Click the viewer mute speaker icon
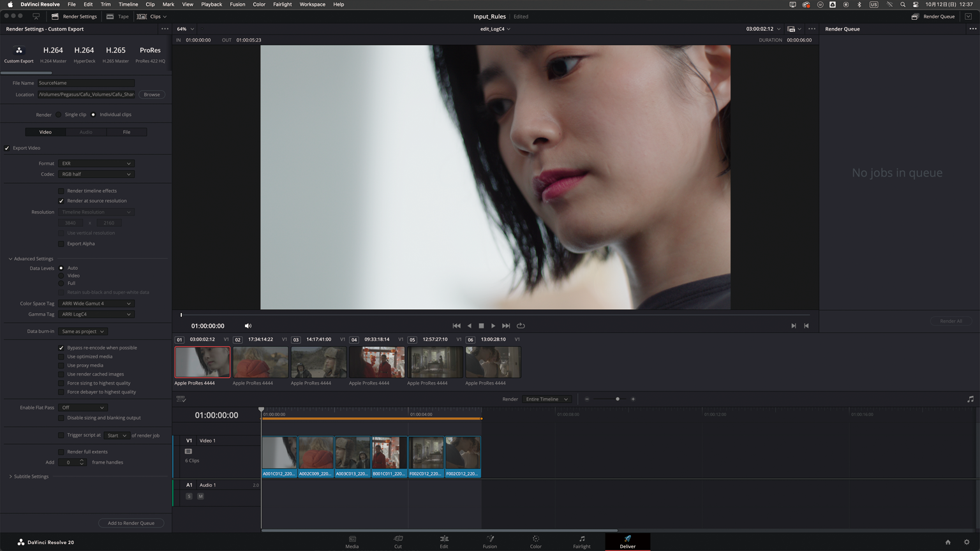The width and height of the screenshot is (980, 551). (x=248, y=326)
